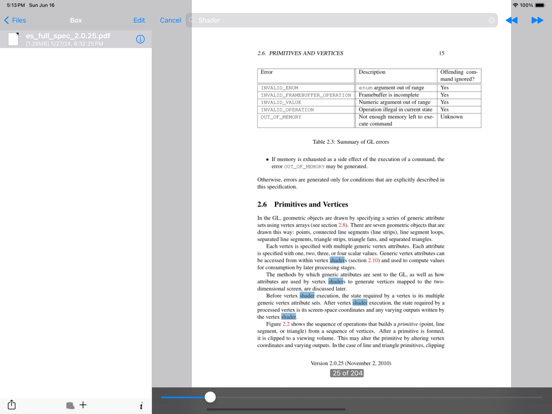
Task: Check the Wi-Fi status icon
Action: point(515,5)
